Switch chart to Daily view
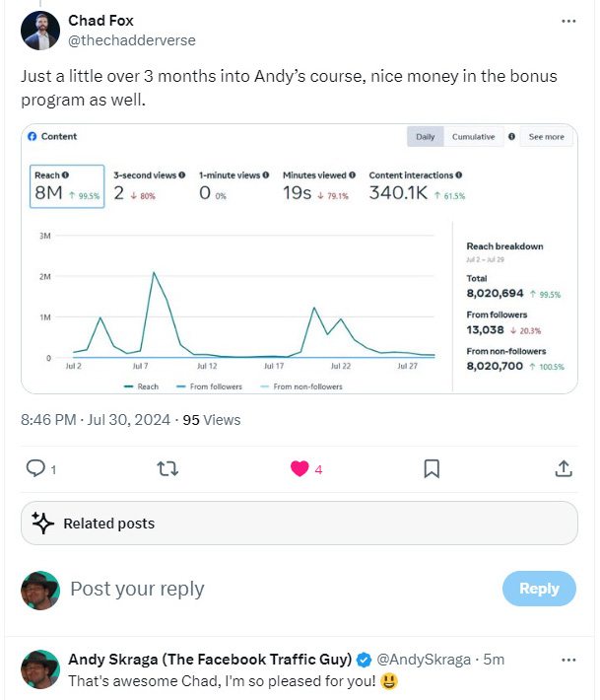The height and width of the screenshot is (700, 600). click(426, 137)
